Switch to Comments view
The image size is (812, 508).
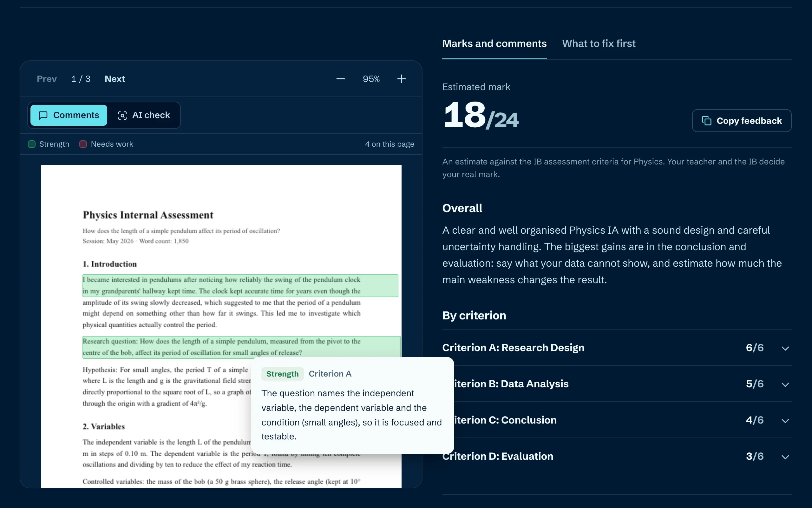69,115
